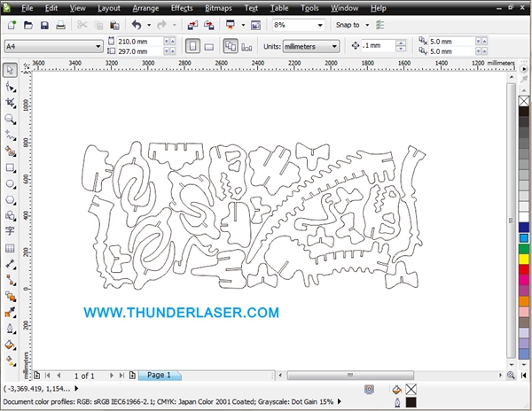Switch to the Page 1 tab
The width and height of the screenshot is (532, 411).
point(159,375)
